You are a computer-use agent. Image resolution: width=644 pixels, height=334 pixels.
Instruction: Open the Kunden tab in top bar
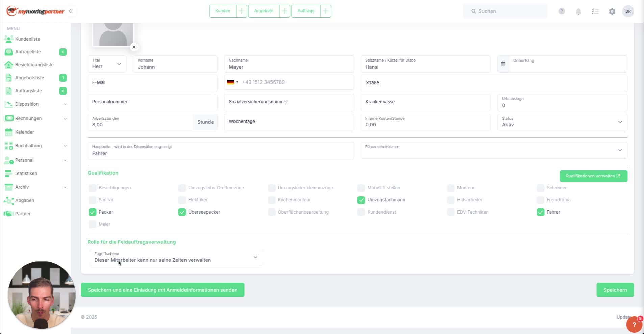coord(223,11)
